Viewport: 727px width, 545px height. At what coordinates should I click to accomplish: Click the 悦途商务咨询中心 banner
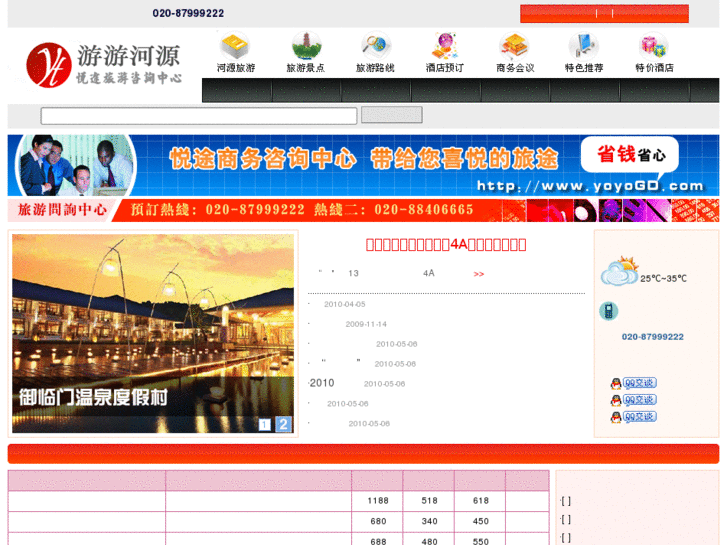point(364,165)
